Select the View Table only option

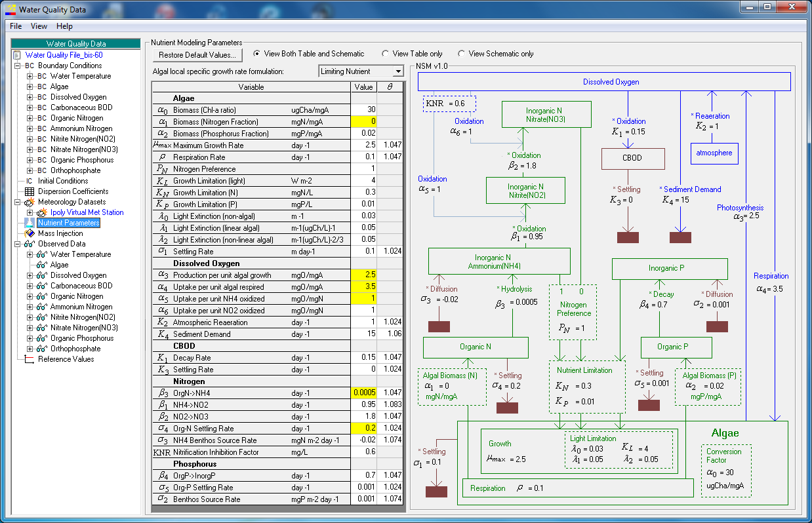(385, 54)
